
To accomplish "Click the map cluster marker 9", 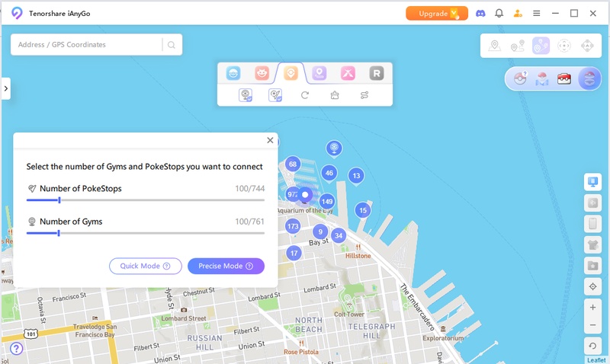I will pyautogui.click(x=320, y=232).
